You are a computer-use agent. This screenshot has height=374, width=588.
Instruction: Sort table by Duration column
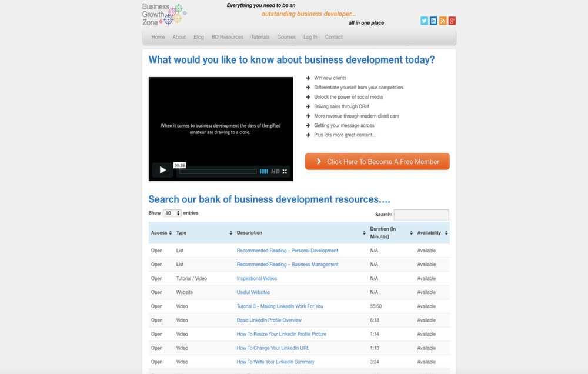390,233
